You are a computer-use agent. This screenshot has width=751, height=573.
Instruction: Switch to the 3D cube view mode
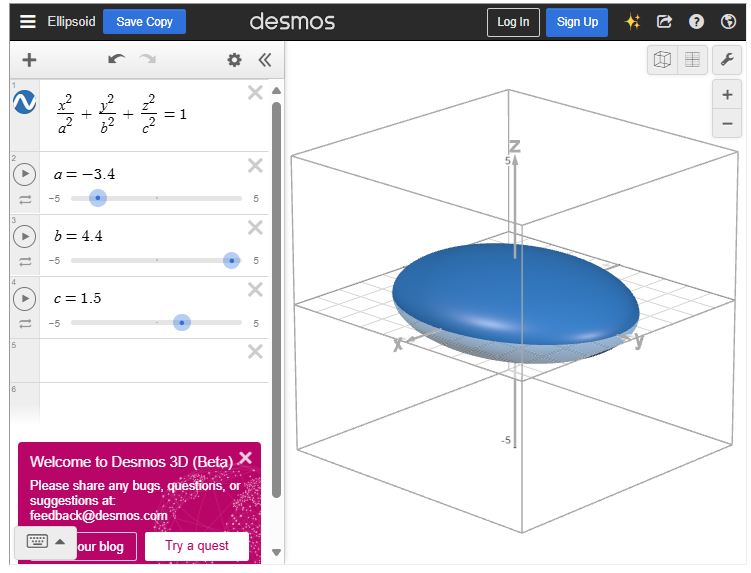coord(662,60)
